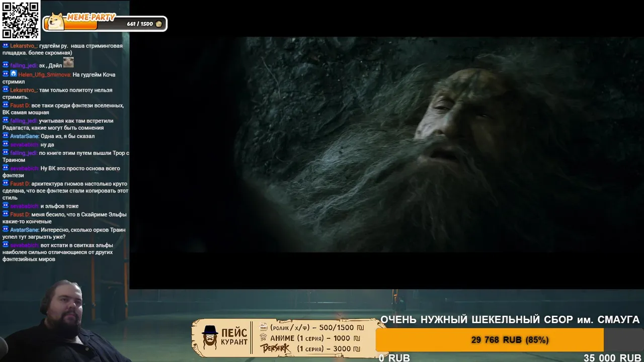Click the chat badge before AvatarSane's 'Одна из' message

pyautogui.click(x=6, y=136)
